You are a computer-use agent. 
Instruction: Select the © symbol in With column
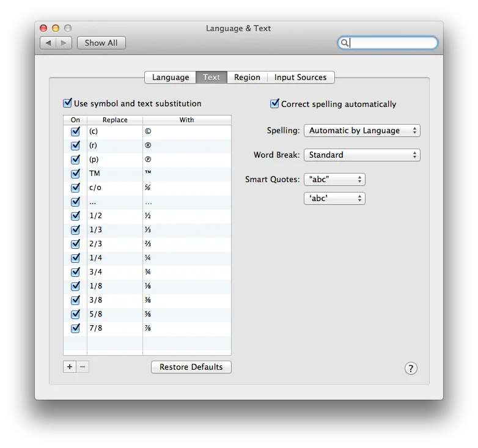pyautogui.click(x=148, y=131)
